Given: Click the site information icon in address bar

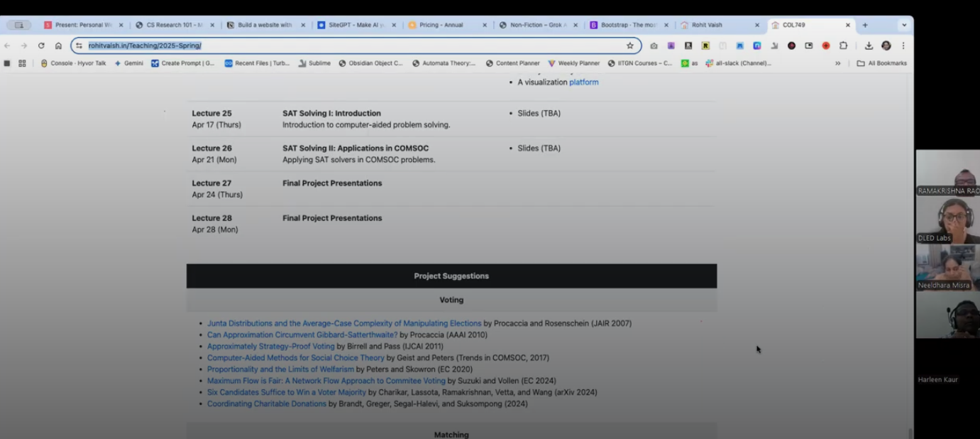Looking at the screenshot, I should [79, 45].
